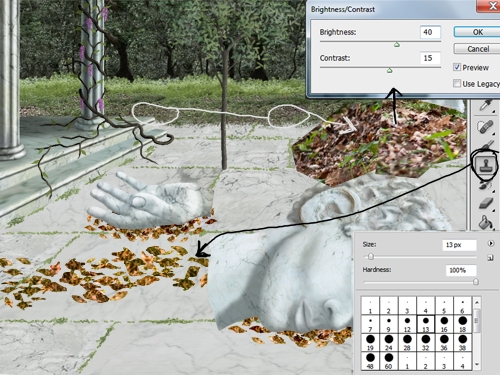Click the brush list scroll down arrow
The image size is (500, 375).
pyautogui.click(x=477, y=364)
